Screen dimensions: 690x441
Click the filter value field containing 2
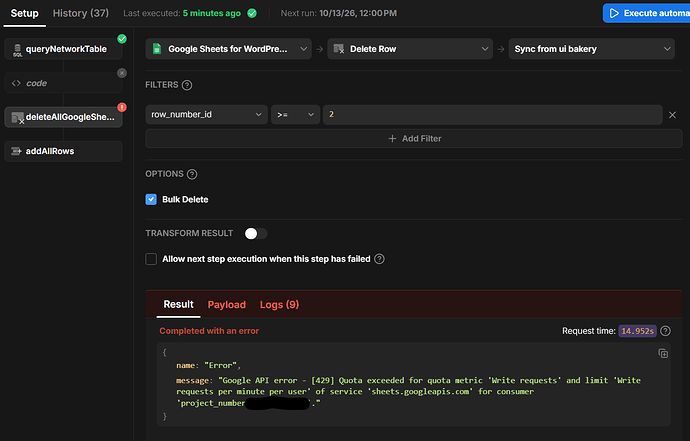(x=492, y=114)
